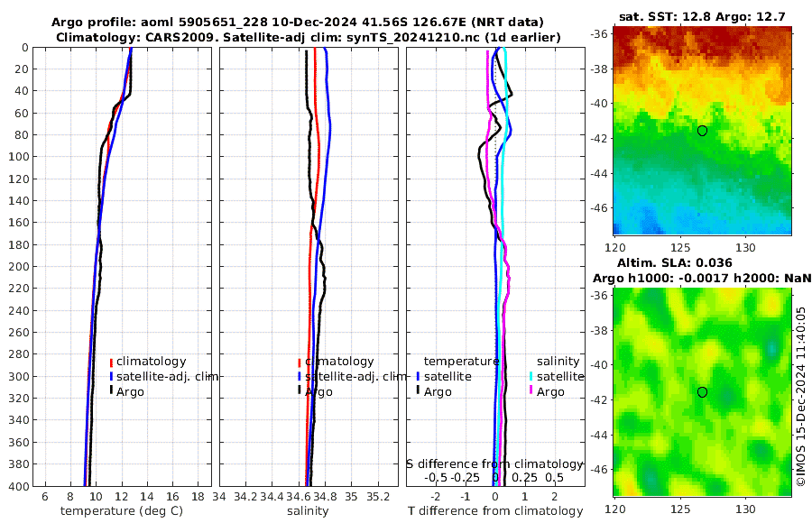This screenshot has width=812, height=523.
Task: Click the Argo position circle on SLA map
Action: tap(702, 392)
